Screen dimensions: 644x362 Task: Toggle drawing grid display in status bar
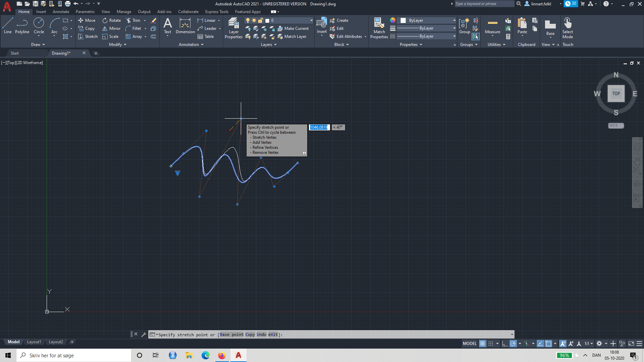(x=482, y=344)
